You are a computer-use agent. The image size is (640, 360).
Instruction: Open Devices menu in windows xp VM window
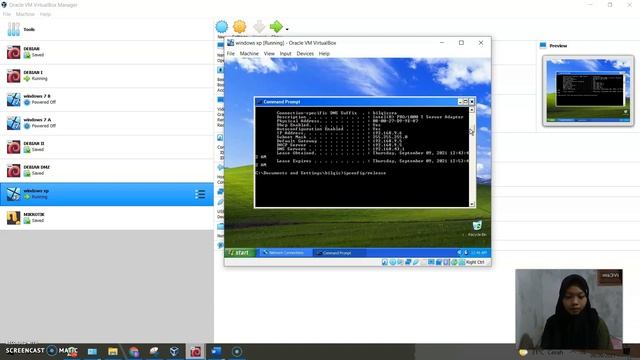(x=305, y=53)
